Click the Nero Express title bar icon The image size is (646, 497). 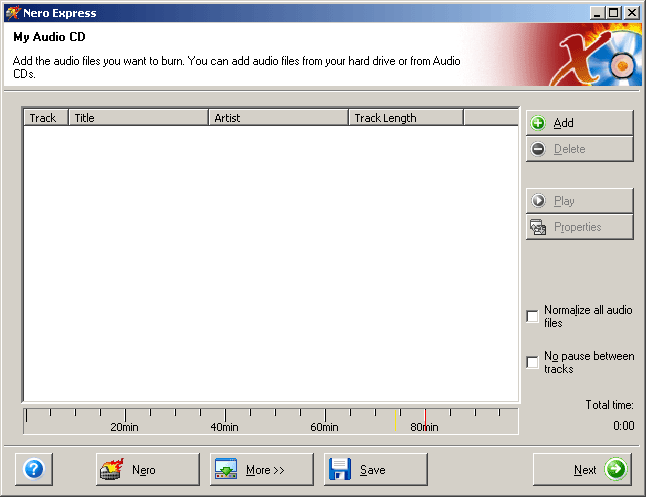(13, 13)
